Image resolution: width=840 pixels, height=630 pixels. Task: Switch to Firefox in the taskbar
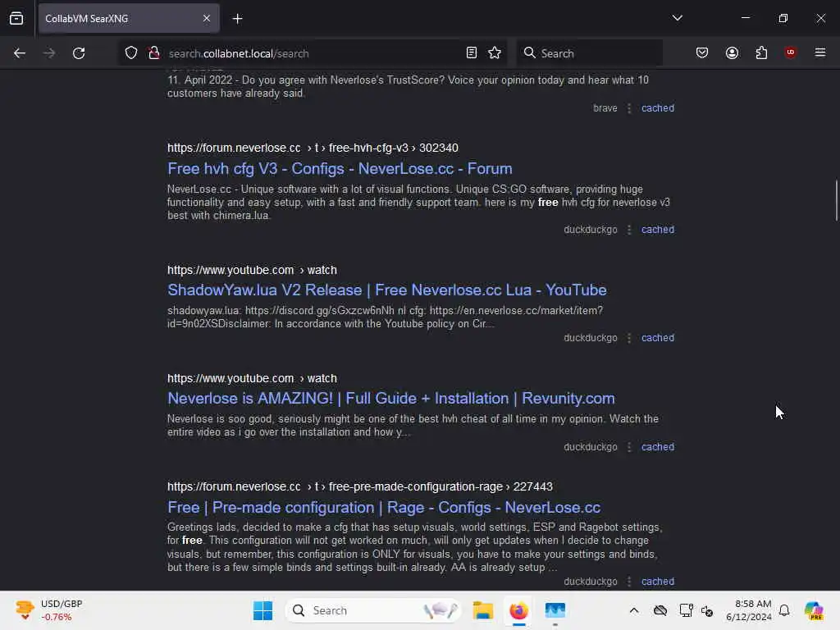(x=518, y=610)
